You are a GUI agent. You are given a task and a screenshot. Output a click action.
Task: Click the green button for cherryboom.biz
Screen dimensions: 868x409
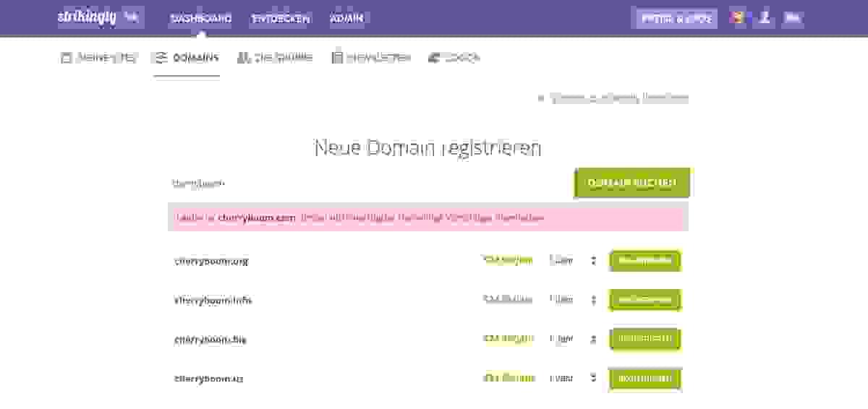[x=645, y=339]
